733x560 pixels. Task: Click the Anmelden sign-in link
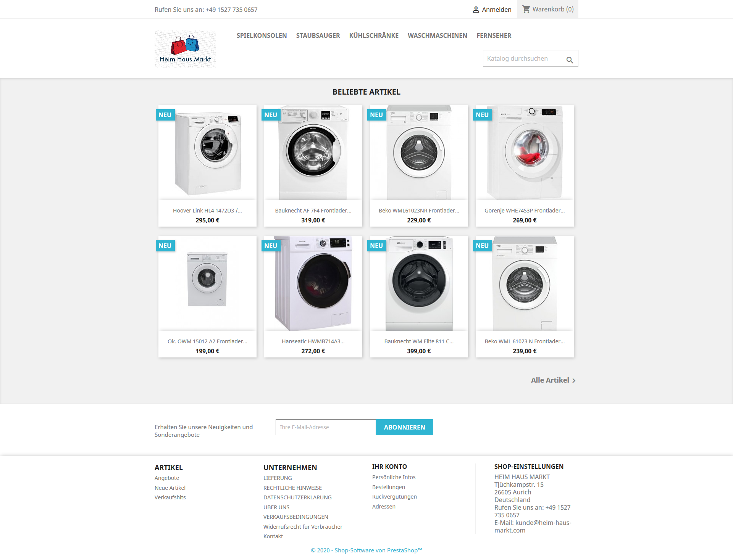click(x=497, y=10)
